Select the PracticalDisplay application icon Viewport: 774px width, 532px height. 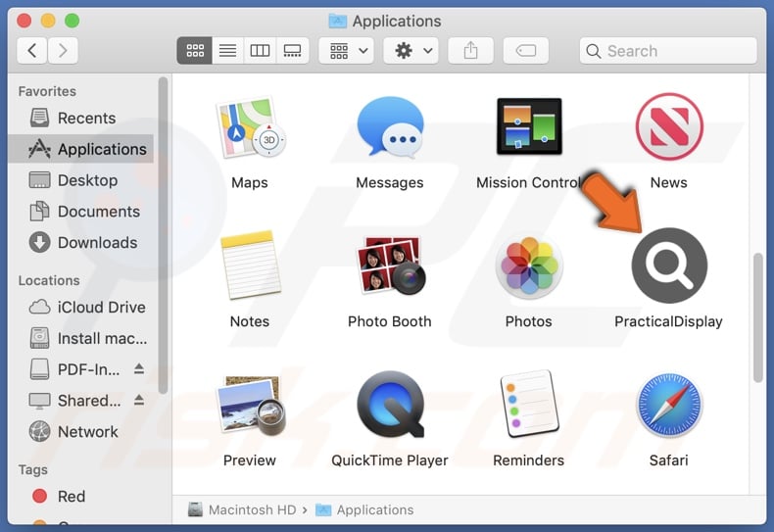point(669,266)
